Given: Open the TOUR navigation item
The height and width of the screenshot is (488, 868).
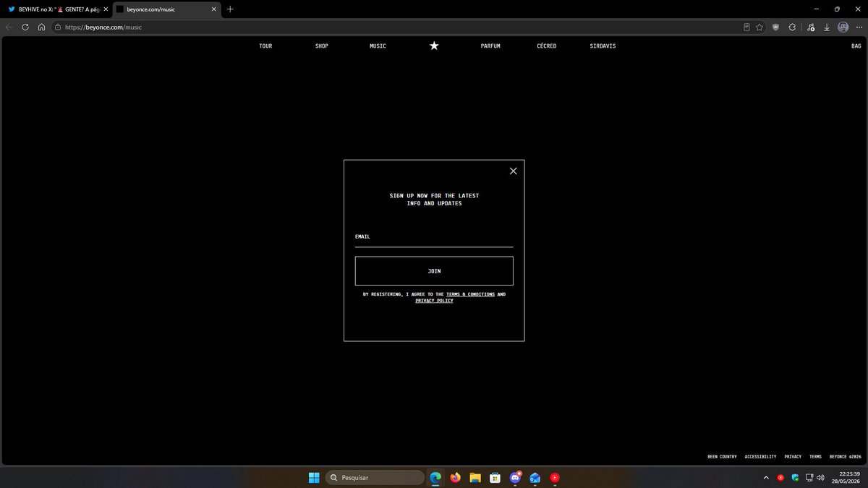Looking at the screenshot, I should (x=265, y=46).
